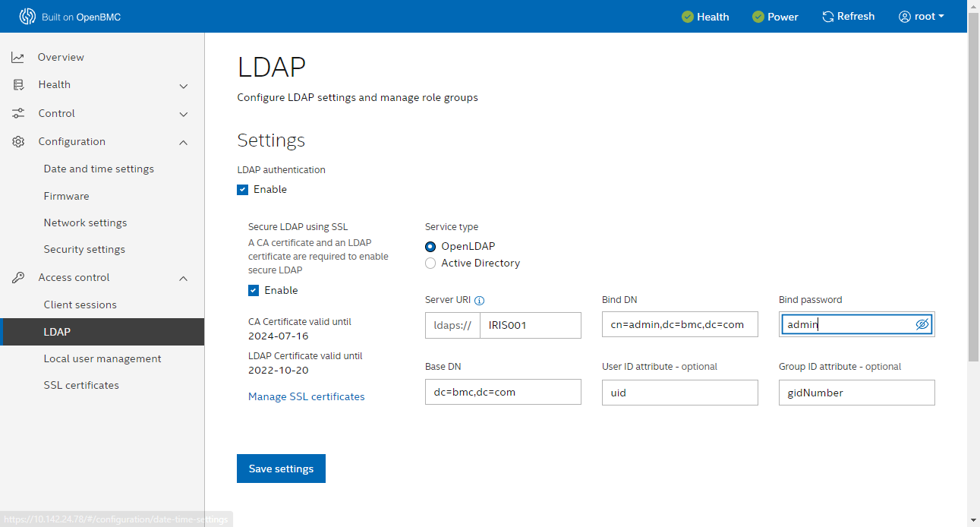Open Local user management page

point(102,358)
